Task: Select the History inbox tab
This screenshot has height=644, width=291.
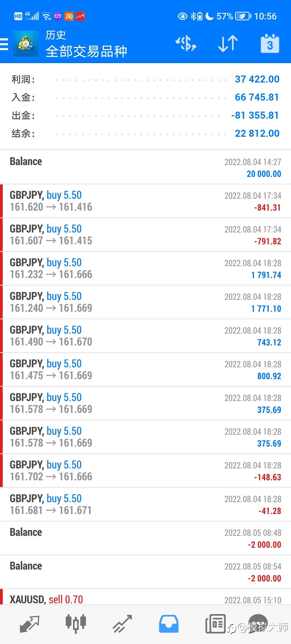Action: [x=169, y=624]
